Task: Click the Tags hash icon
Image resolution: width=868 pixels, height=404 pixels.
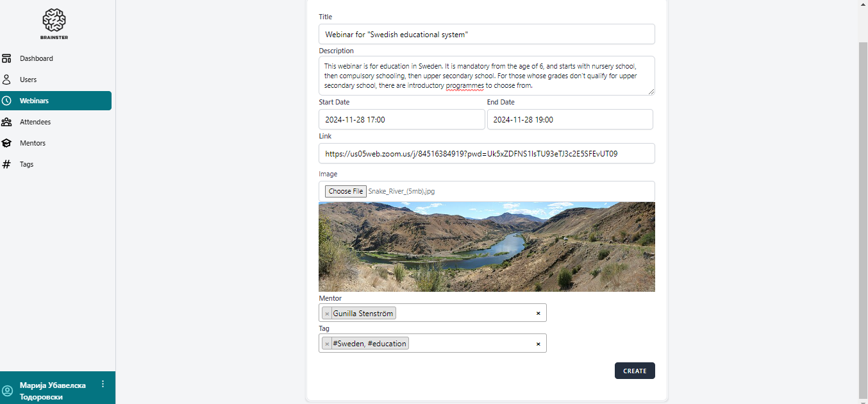Action: (6, 164)
